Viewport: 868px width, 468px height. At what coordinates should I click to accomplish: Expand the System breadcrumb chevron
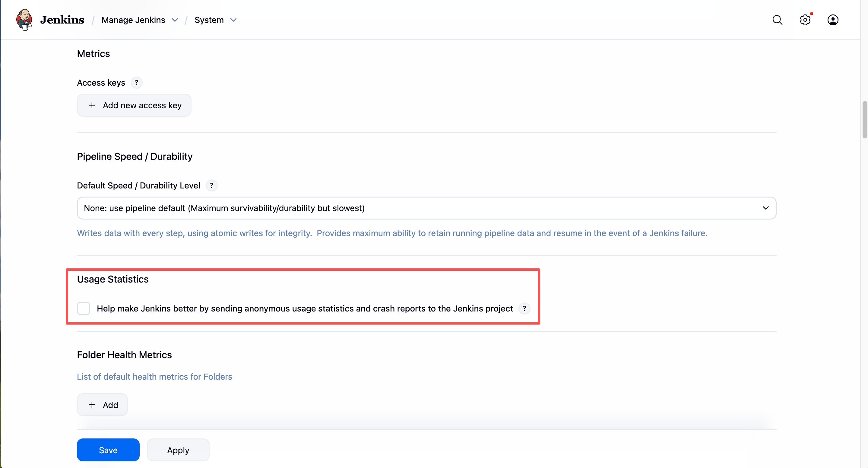[x=233, y=20]
